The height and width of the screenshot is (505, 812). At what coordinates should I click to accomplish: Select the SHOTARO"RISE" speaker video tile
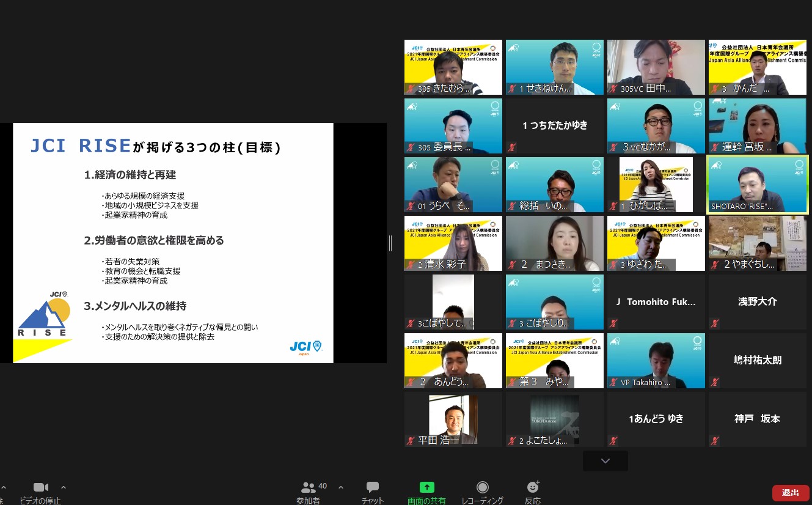pos(758,183)
